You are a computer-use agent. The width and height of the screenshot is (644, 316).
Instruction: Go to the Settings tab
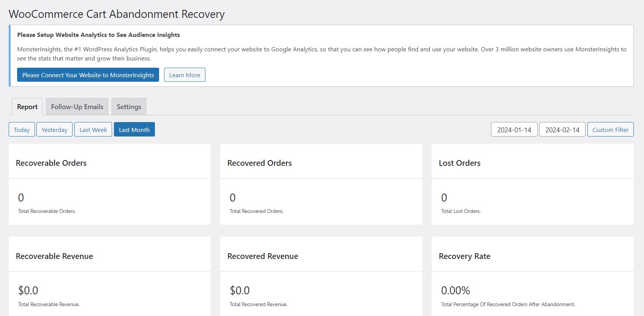(x=129, y=107)
